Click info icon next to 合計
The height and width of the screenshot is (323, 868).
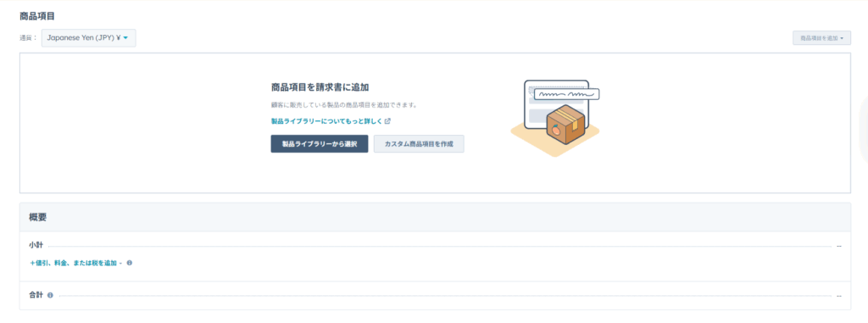(50, 296)
